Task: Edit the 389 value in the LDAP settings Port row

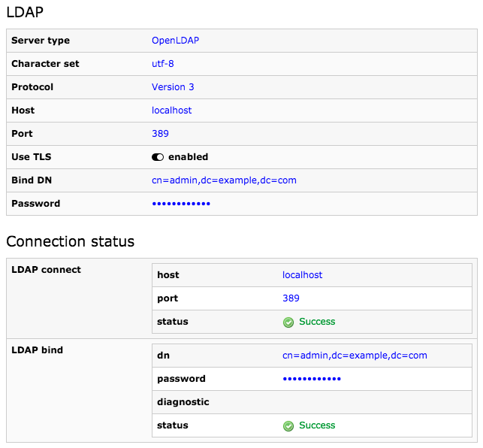Action: pos(160,134)
